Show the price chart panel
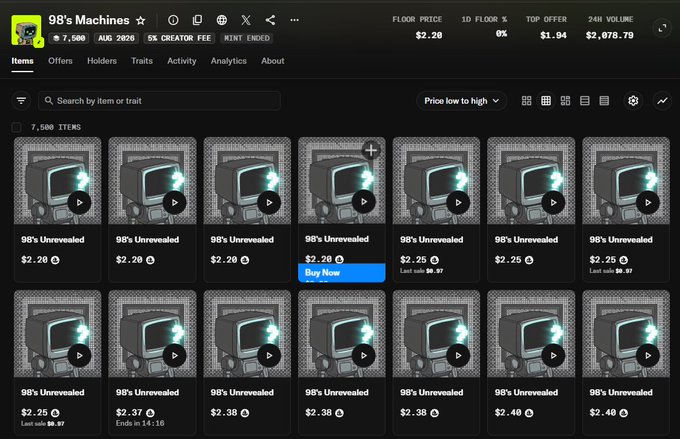 (x=662, y=101)
